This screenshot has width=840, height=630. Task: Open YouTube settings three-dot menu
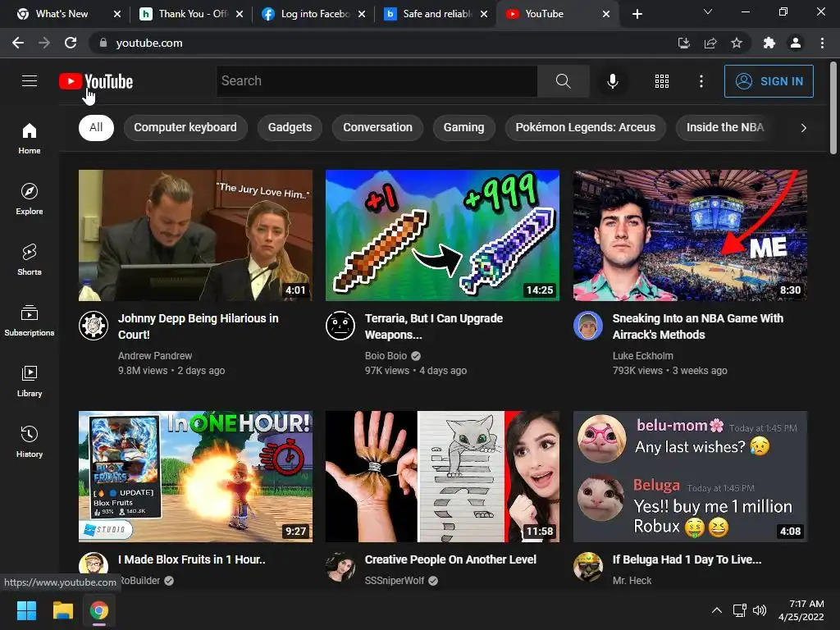pos(701,81)
